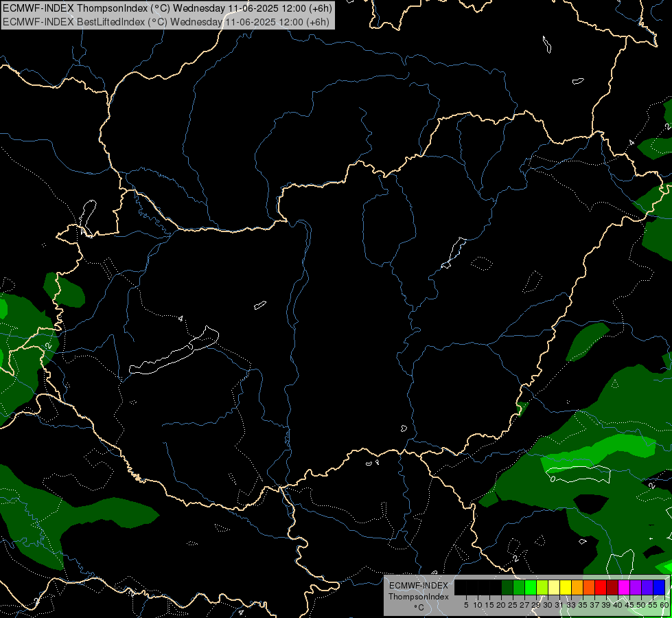Click the bright green 27–29 legend swatch
672x618 pixels.
click(x=531, y=587)
